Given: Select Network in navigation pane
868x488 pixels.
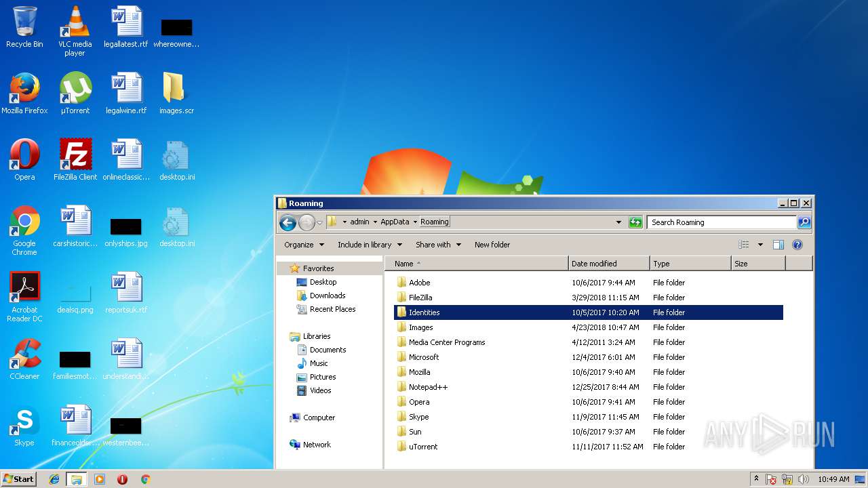Looking at the screenshot, I should (317, 445).
